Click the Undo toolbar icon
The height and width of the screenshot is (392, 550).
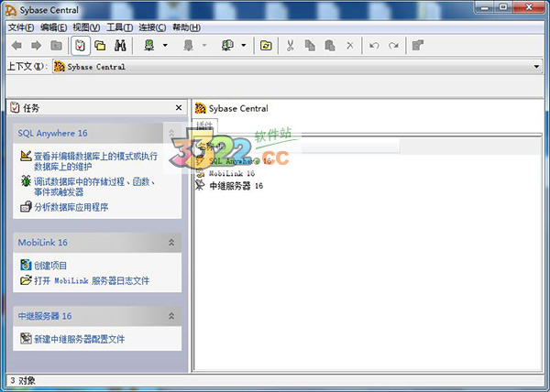[374, 46]
